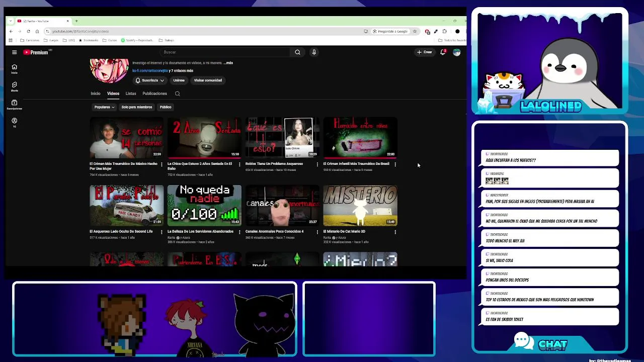Open the Homicidio entre niños thumbnail
This screenshot has width=644, height=362.
360,138
